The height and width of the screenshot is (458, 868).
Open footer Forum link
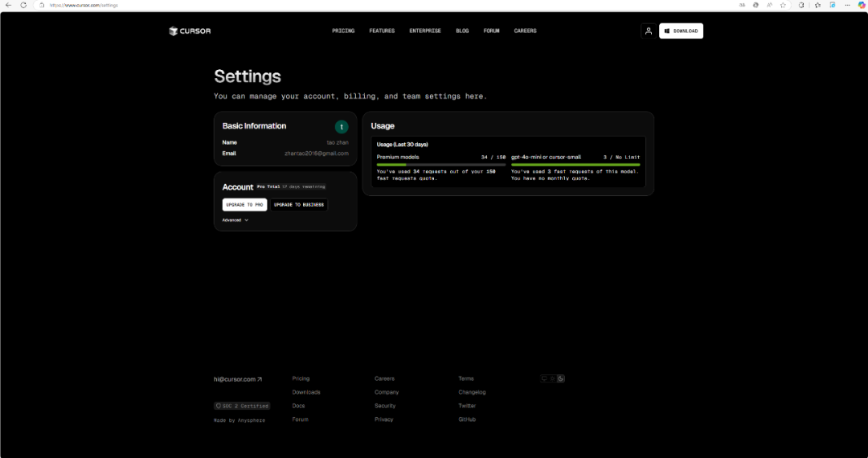(x=300, y=419)
